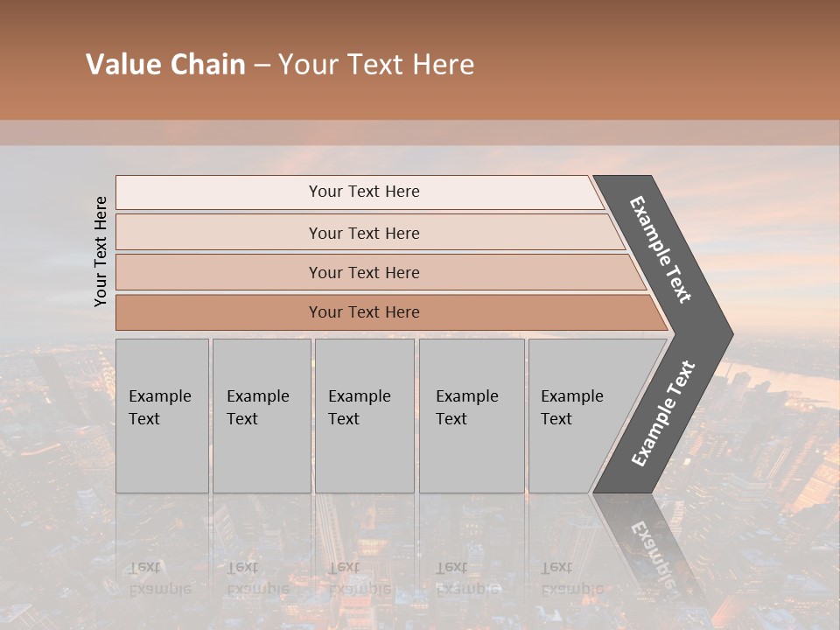Click the upper dark chevron "Example Text" segment
This screenshot has width=840, height=630.
point(662,249)
